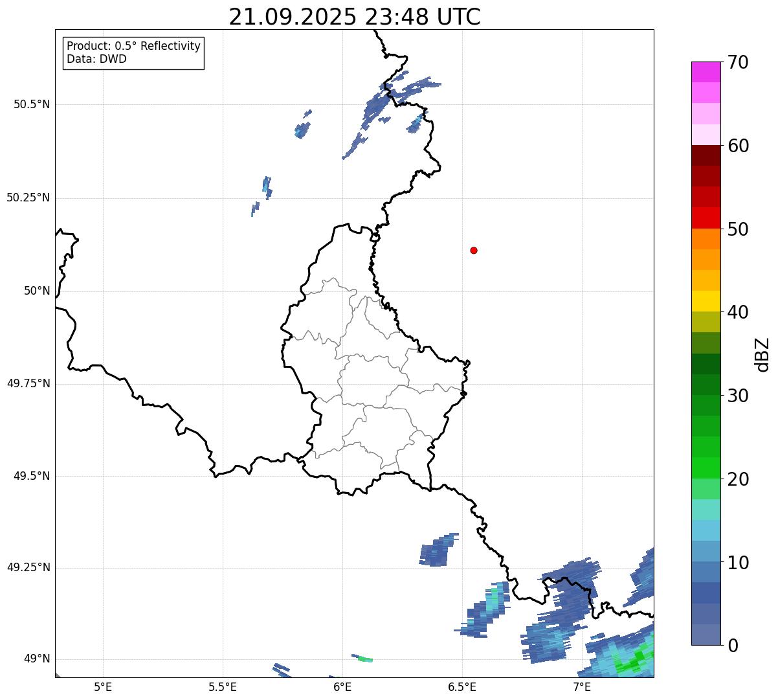
Task: Click the 'Data: DWD' label
Action: tap(96, 60)
